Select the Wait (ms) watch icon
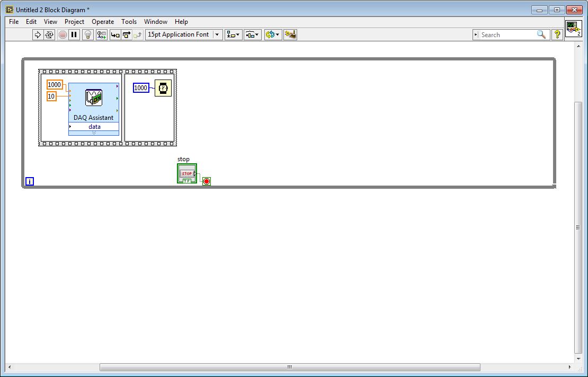The image size is (588, 377). 163,88
